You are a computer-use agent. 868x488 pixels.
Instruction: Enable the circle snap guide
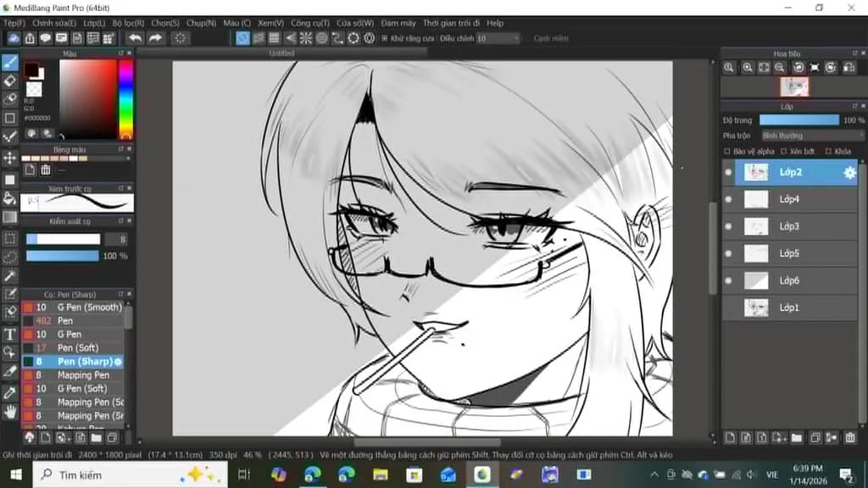pyautogui.click(x=321, y=38)
